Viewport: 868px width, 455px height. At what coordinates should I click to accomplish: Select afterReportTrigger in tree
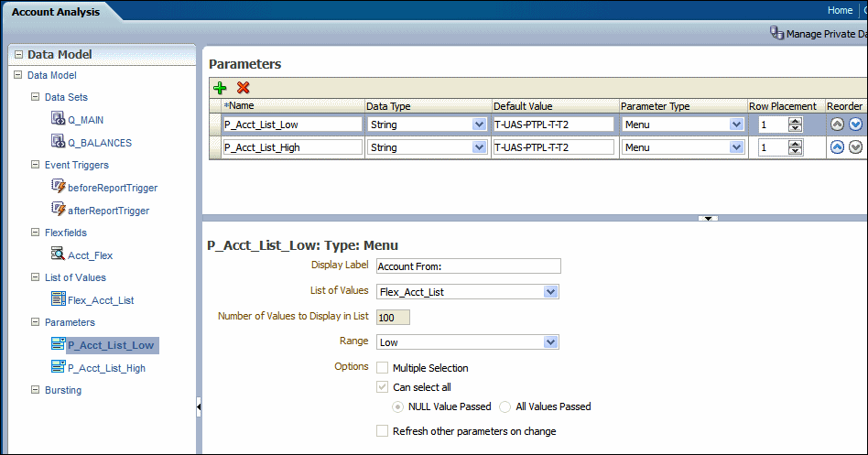click(x=108, y=211)
